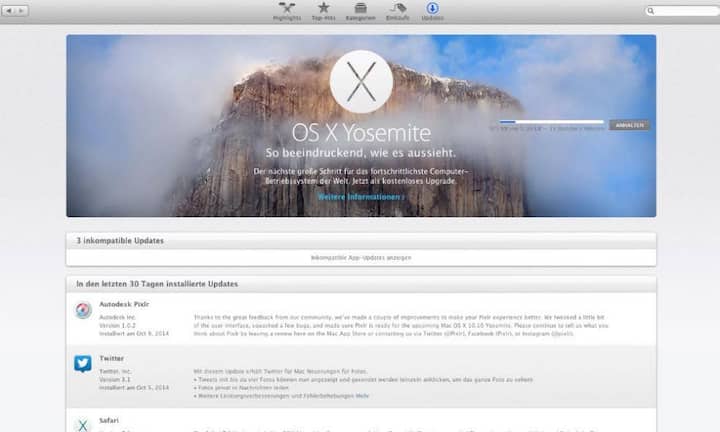The image size is (720, 432).
Task: Go forward with the right arrow
Action: tap(22, 11)
